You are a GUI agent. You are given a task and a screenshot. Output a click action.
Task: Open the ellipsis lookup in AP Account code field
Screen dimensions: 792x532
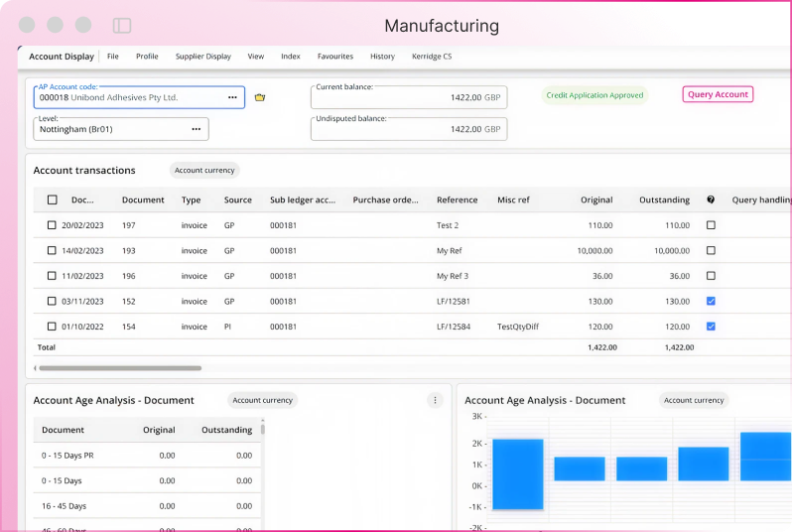coord(232,97)
